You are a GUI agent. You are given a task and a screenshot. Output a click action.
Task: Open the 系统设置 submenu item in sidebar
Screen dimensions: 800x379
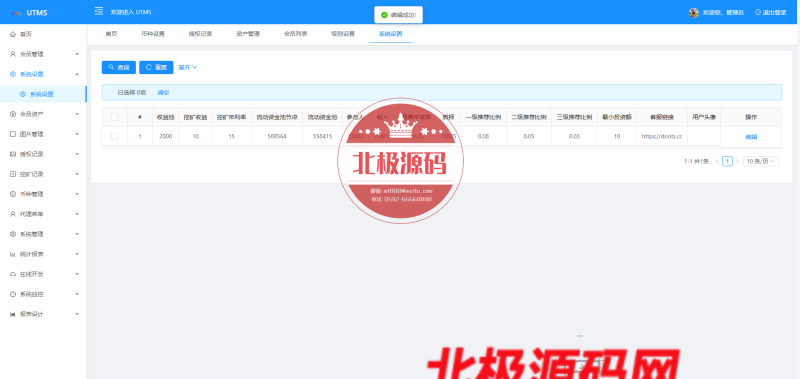43,94
